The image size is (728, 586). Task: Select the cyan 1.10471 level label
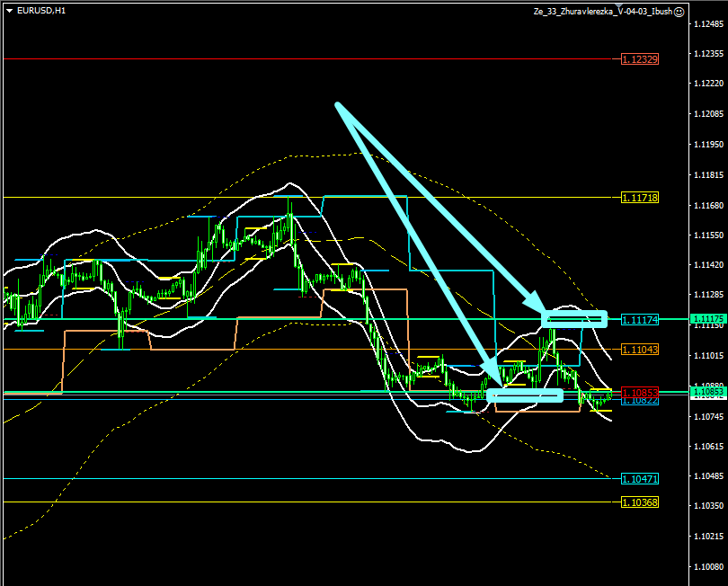click(x=640, y=479)
